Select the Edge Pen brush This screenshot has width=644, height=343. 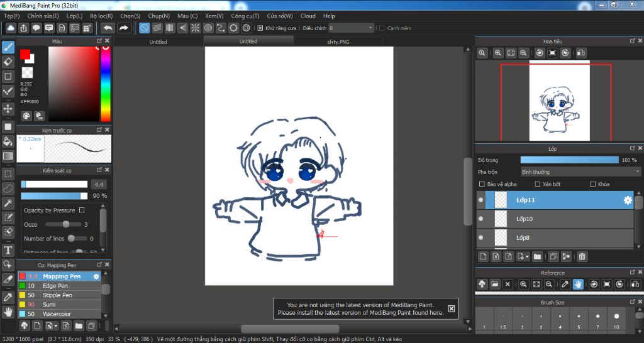(x=59, y=286)
